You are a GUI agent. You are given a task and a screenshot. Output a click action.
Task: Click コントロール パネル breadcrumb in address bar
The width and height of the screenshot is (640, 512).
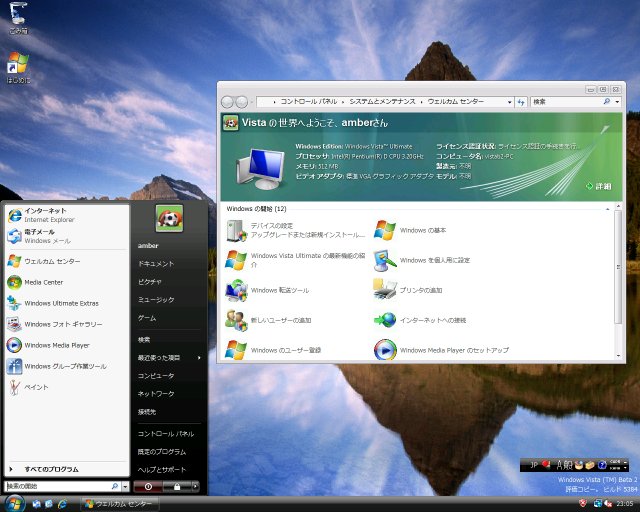coord(309,102)
